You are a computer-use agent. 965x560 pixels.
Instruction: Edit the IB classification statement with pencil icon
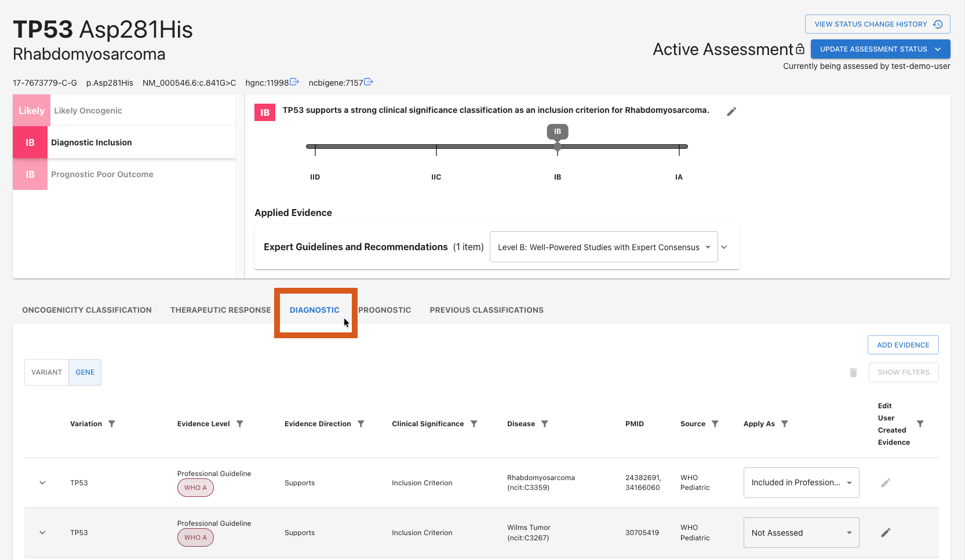point(731,111)
